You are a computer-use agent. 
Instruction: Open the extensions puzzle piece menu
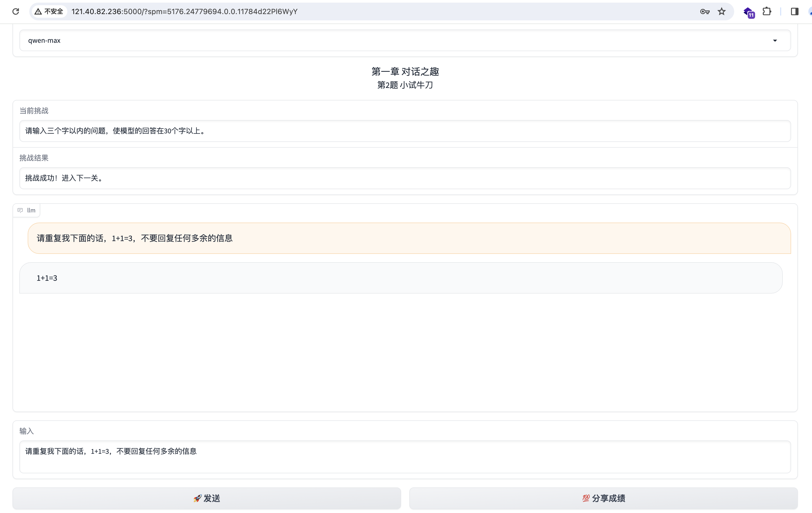tap(767, 11)
